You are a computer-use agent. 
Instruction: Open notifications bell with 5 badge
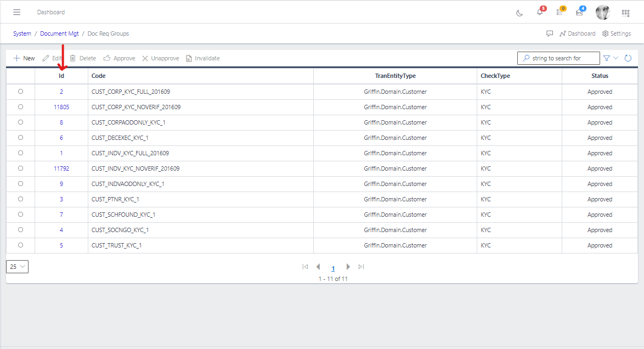[x=540, y=12]
